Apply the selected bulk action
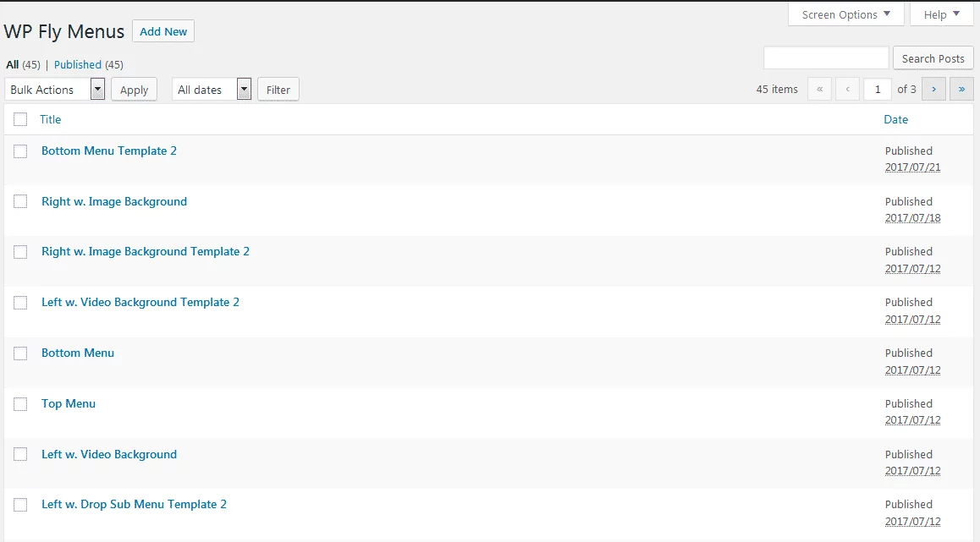Screen dimensions: 980x542 pyautogui.click(x=133, y=89)
